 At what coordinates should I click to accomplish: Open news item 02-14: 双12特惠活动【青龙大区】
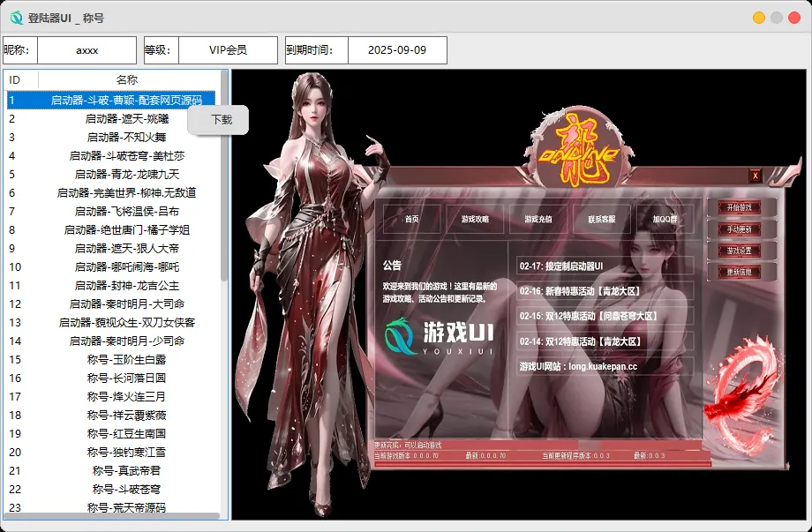[x=605, y=341]
